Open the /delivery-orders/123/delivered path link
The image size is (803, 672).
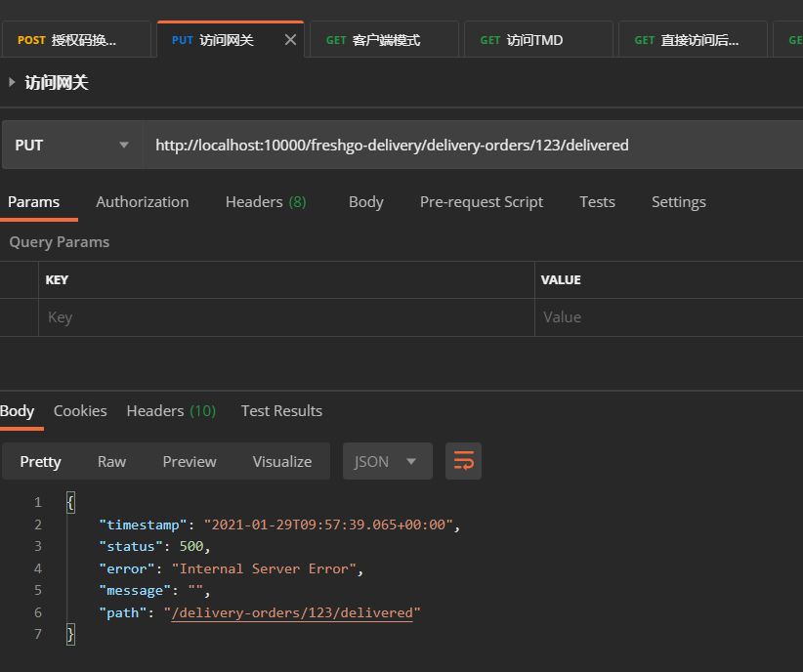click(x=292, y=612)
